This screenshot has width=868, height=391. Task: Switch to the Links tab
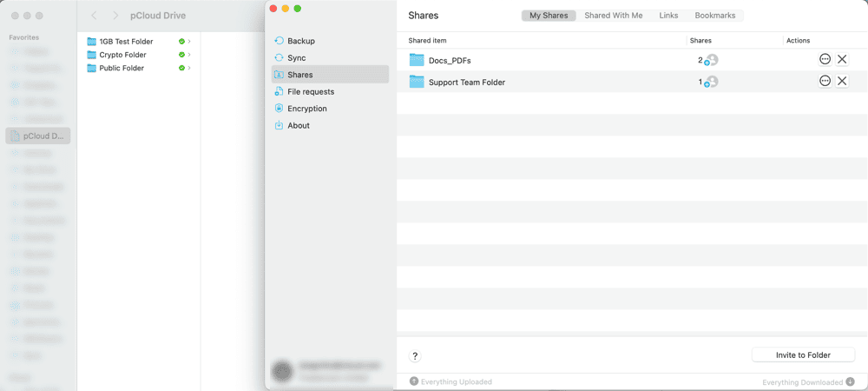(668, 16)
